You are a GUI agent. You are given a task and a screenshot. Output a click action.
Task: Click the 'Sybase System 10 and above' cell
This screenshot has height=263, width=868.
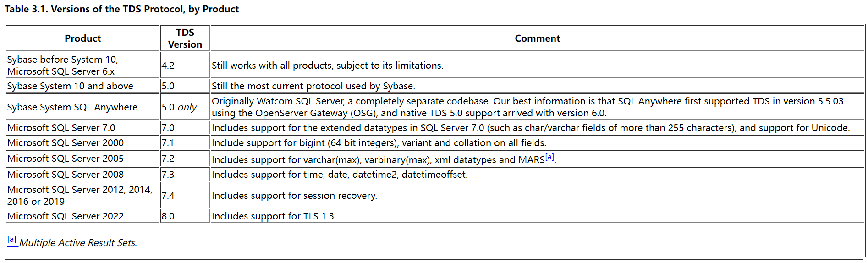(82, 86)
